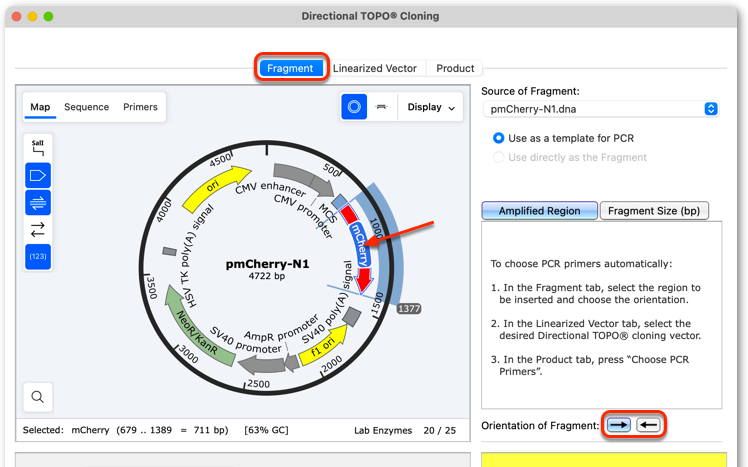Switch to the Fragment tab
Viewport: 748px width, 467px height.
290,68
